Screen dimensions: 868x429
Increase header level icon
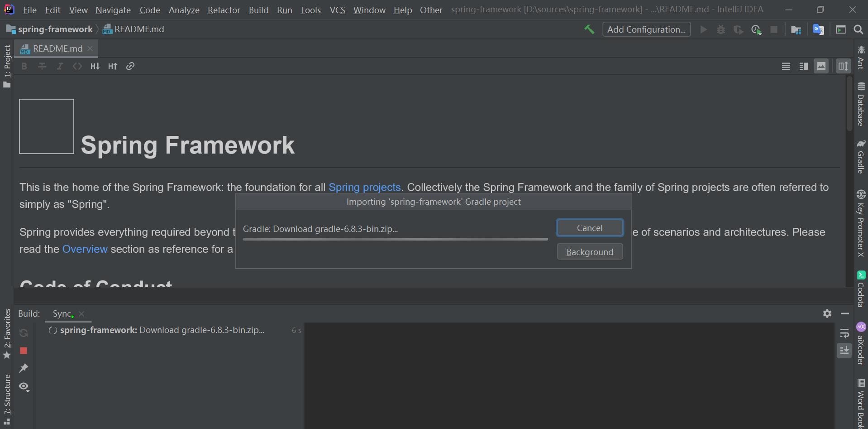[x=113, y=66]
